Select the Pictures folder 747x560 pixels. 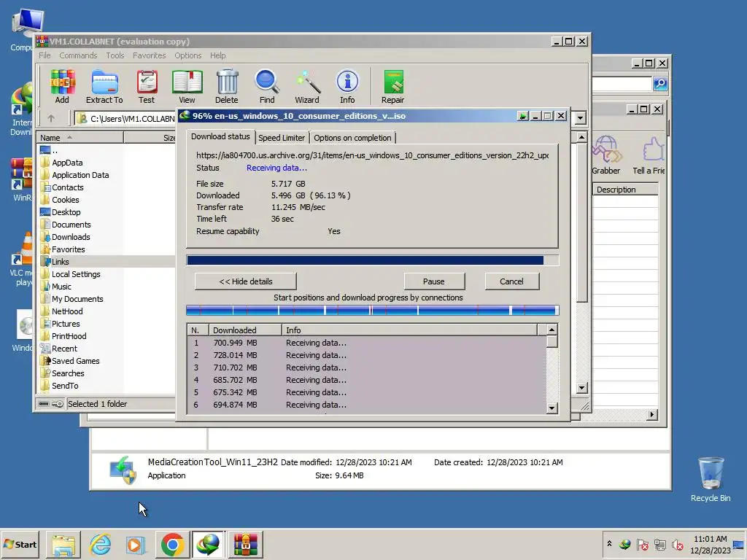click(x=66, y=324)
